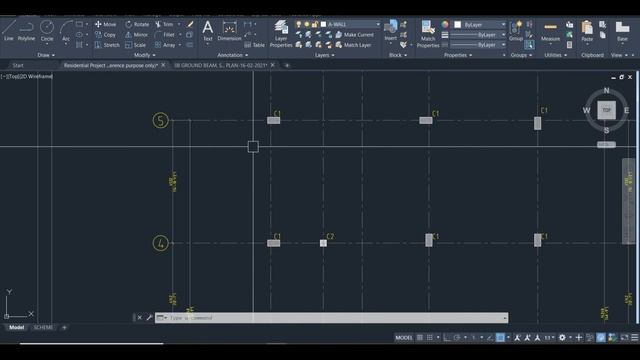The width and height of the screenshot is (640, 360).
Task: Open the workspace switching gear
Action: (562, 338)
